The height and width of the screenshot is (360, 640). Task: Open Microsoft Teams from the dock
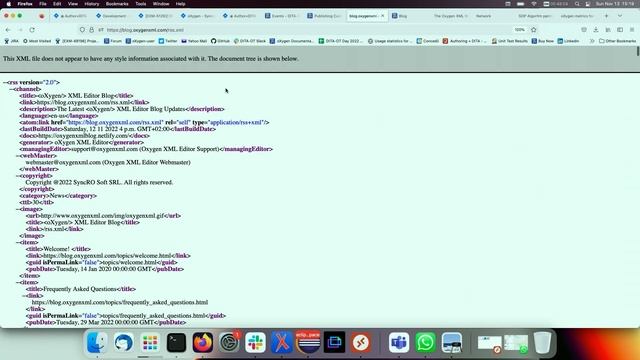[399, 342]
